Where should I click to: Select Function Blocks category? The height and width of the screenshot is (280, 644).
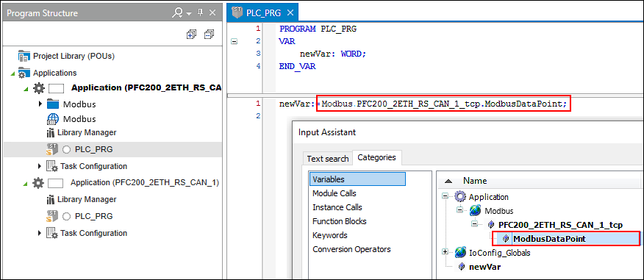(339, 221)
